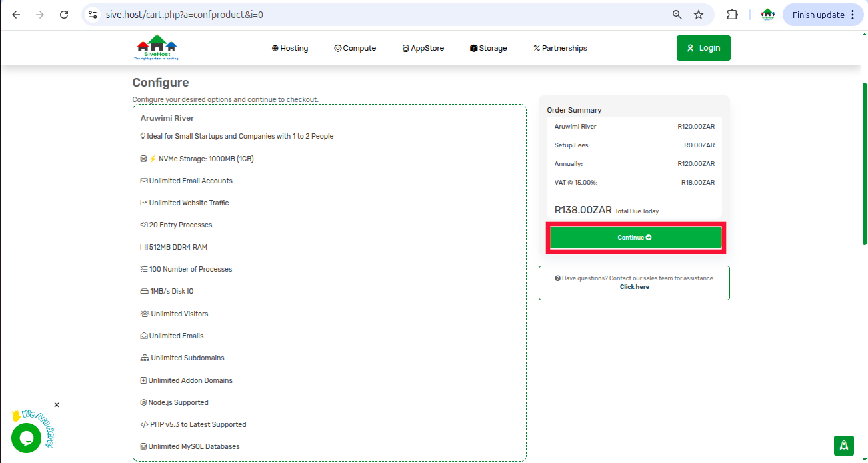Follow the Click here sales contact link
The height and width of the screenshot is (463, 868).
click(x=635, y=287)
